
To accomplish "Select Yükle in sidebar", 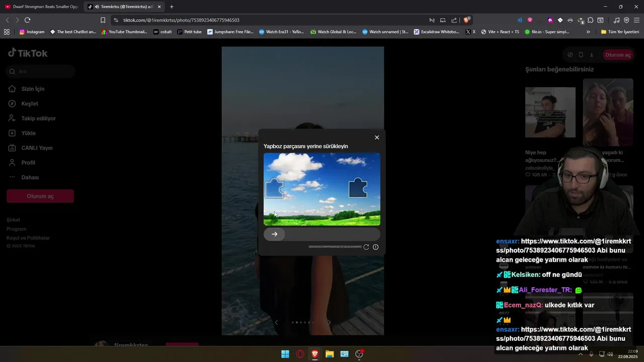I will click(28, 133).
